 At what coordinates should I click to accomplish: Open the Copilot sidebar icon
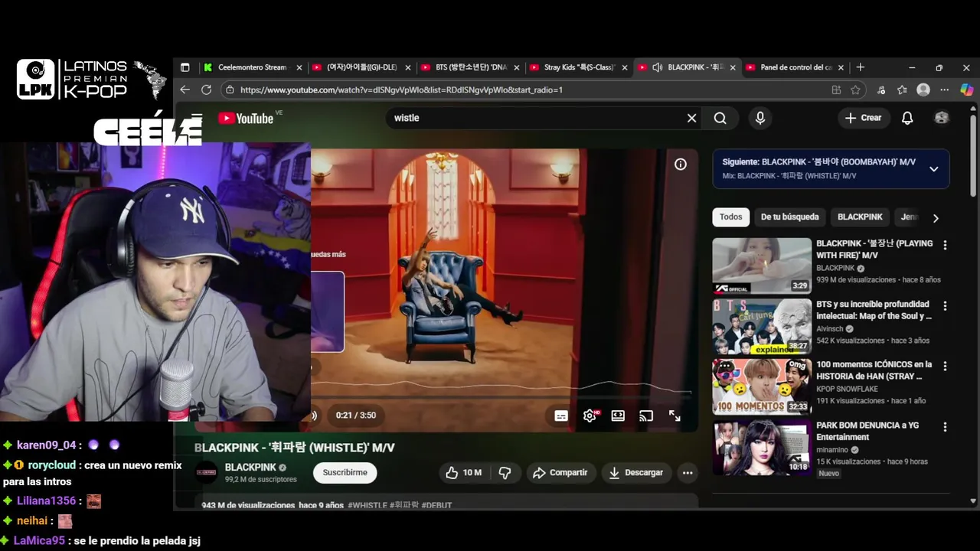pyautogui.click(x=966, y=90)
